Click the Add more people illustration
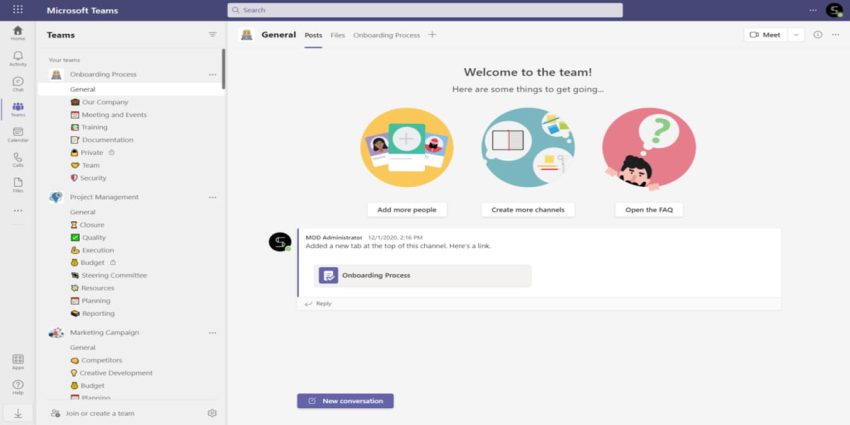Screen dimensions: 850x425 tap(407, 147)
